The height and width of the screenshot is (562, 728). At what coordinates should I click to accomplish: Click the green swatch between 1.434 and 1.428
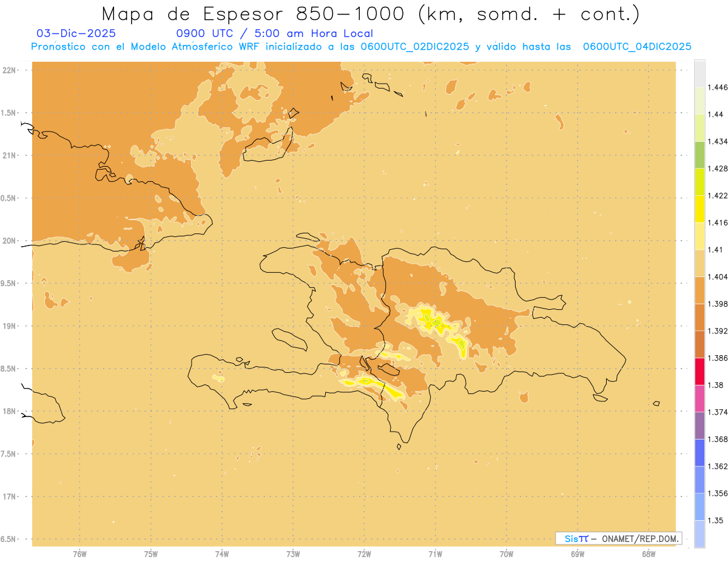point(699,155)
